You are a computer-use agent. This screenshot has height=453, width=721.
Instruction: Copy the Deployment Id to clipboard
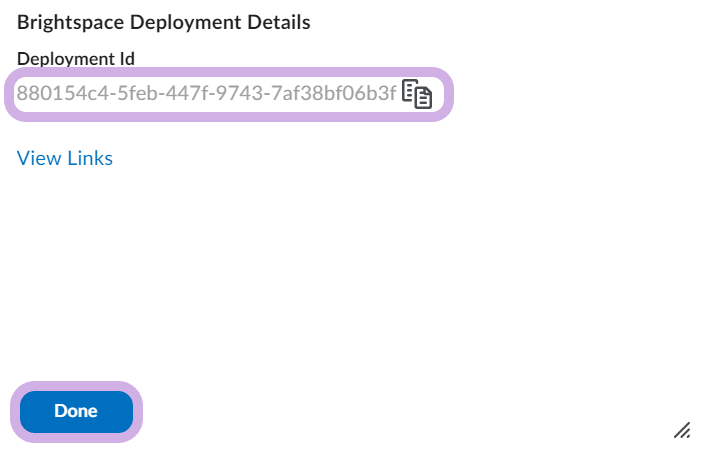(417, 94)
